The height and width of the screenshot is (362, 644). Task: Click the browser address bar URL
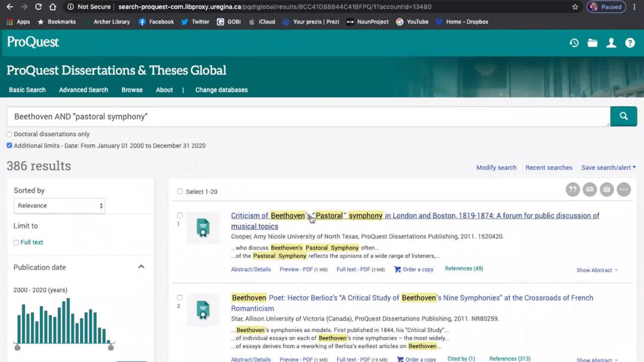coord(275,7)
